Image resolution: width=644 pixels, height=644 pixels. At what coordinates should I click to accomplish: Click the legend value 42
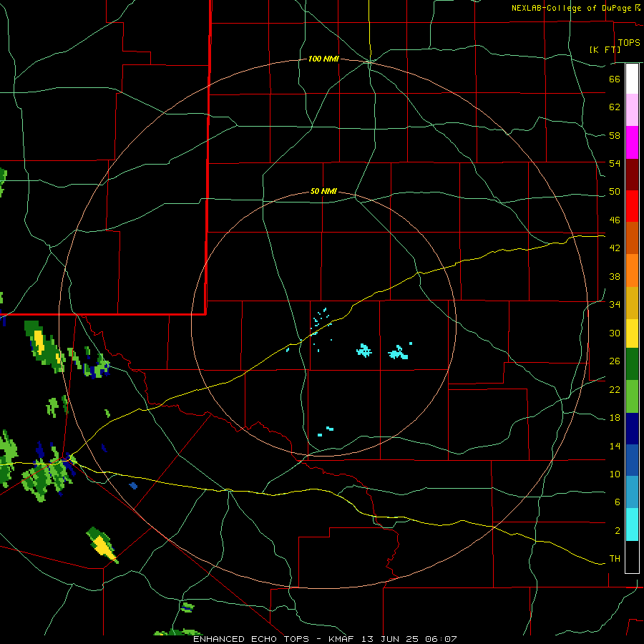[x=615, y=248]
